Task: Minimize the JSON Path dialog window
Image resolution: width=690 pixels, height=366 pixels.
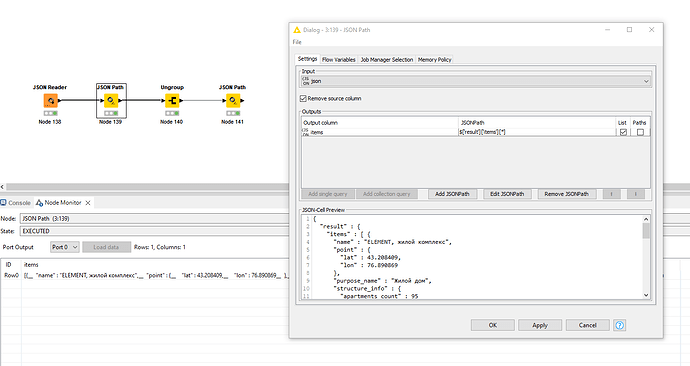Action: pyautogui.click(x=607, y=29)
